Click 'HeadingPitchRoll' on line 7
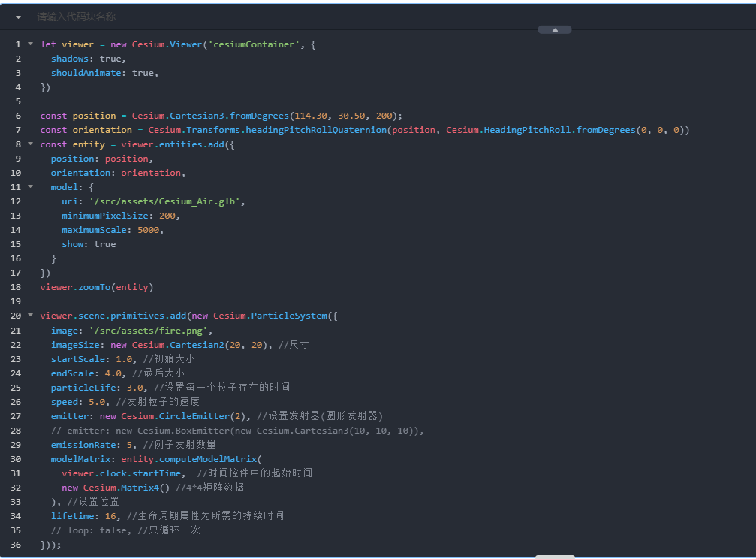The image size is (756, 559). (527, 130)
